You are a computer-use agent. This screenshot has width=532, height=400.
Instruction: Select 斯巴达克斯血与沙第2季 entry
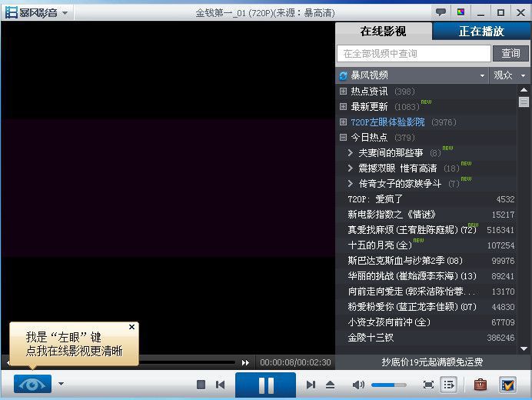tap(427, 261)
